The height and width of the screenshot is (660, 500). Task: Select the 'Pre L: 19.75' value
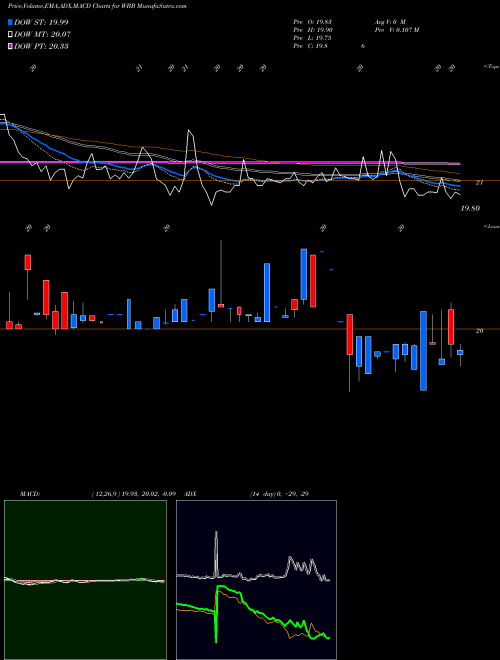tap(313, 38)
